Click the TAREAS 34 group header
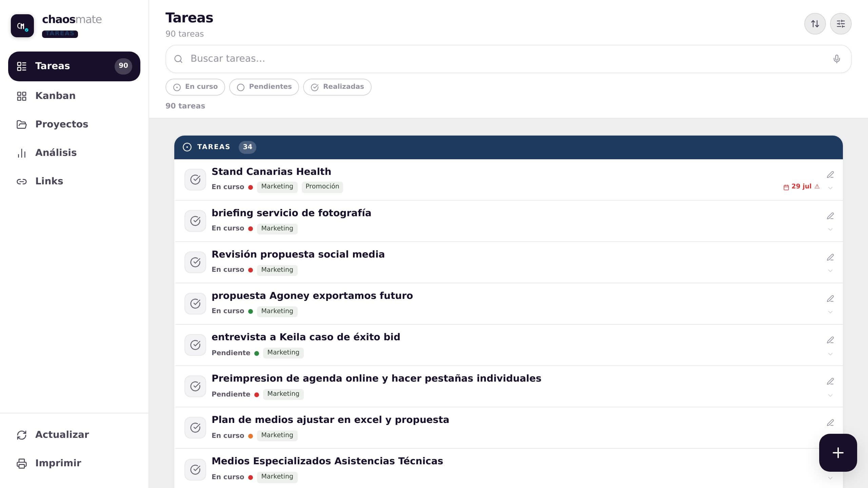The width and height of the screenshot is (868, 488). point(508,147)
